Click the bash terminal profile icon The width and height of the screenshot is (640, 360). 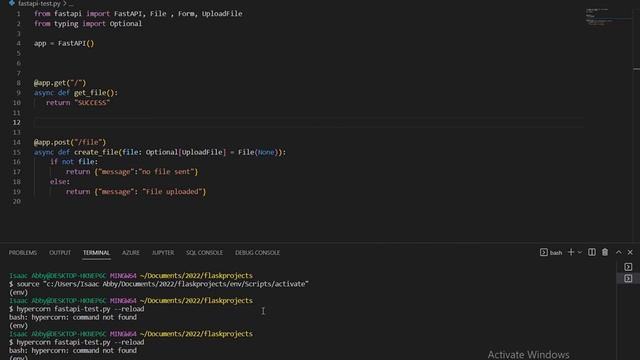click(x=544, y=253)
